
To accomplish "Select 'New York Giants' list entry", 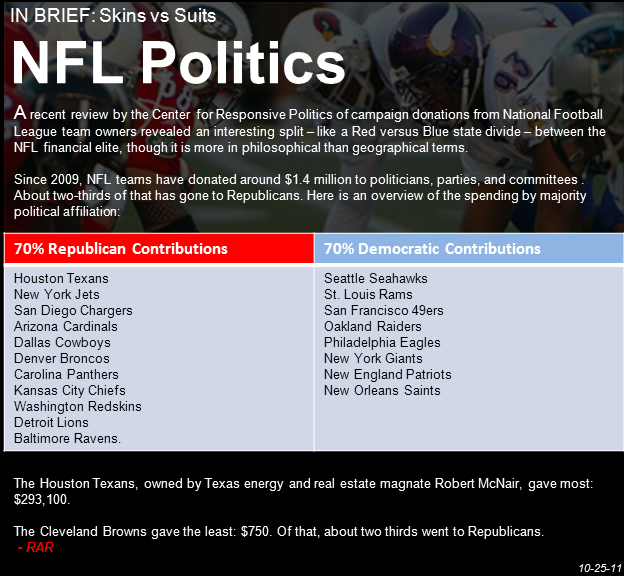I will point(373,358).
